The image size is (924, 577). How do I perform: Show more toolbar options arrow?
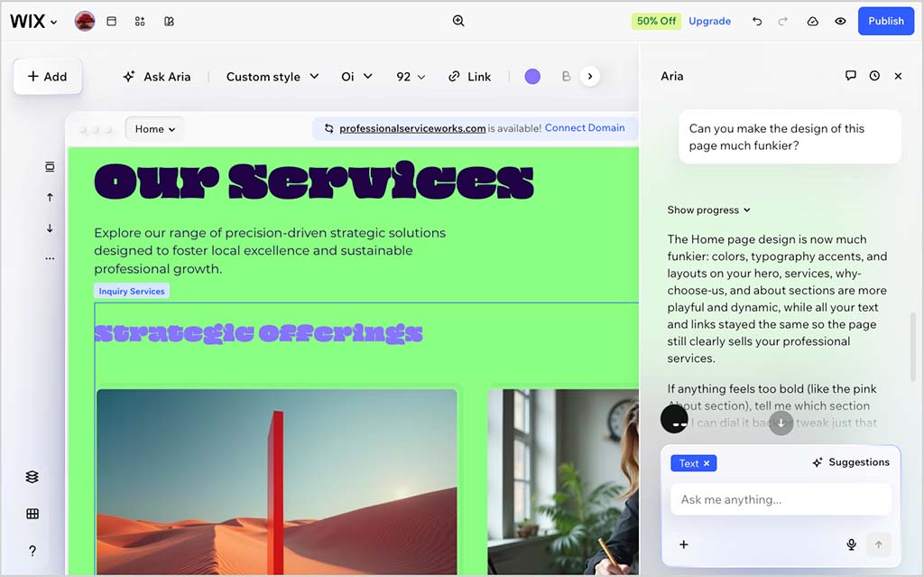pos(590,76)
